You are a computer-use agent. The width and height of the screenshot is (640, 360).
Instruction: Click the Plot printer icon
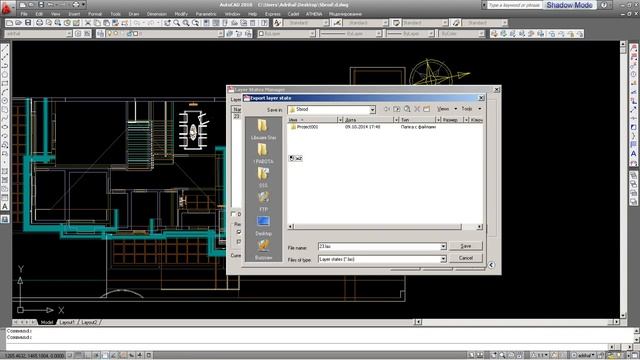coord(40,23)
